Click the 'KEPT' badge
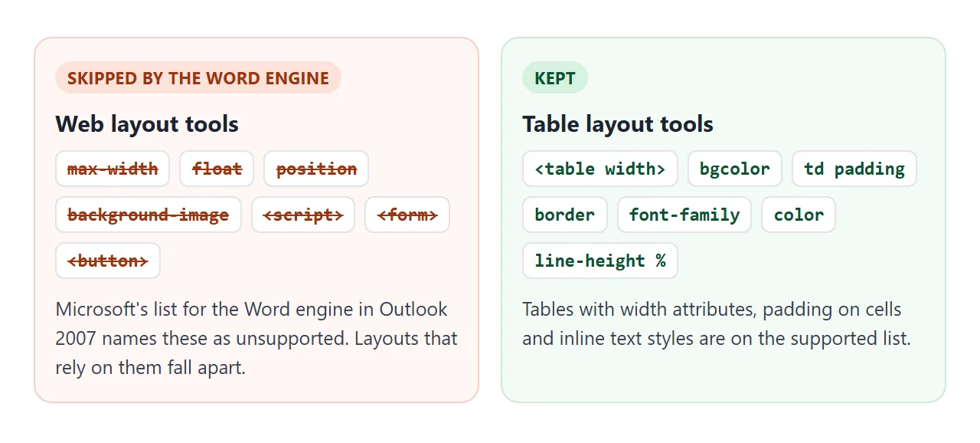The image size is (980, 443). pos(555,77)
